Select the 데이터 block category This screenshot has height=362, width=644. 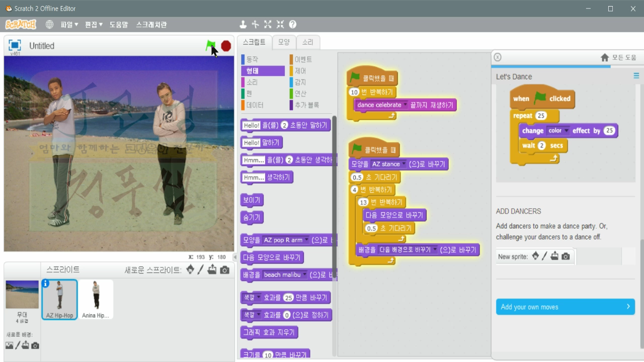point(262,105)
